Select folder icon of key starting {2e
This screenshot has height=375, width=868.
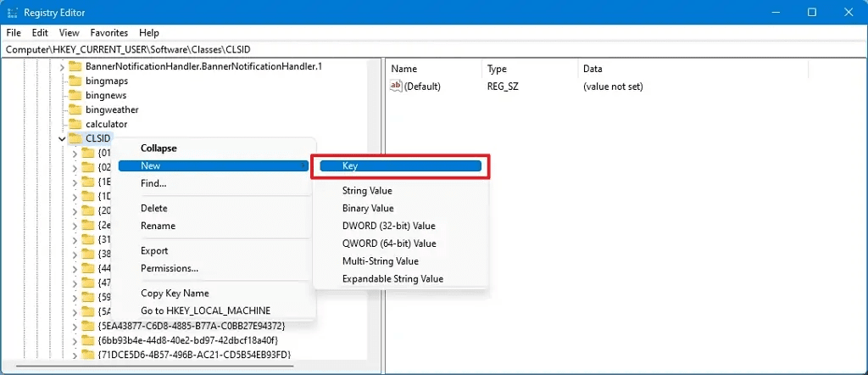point(87,225)
